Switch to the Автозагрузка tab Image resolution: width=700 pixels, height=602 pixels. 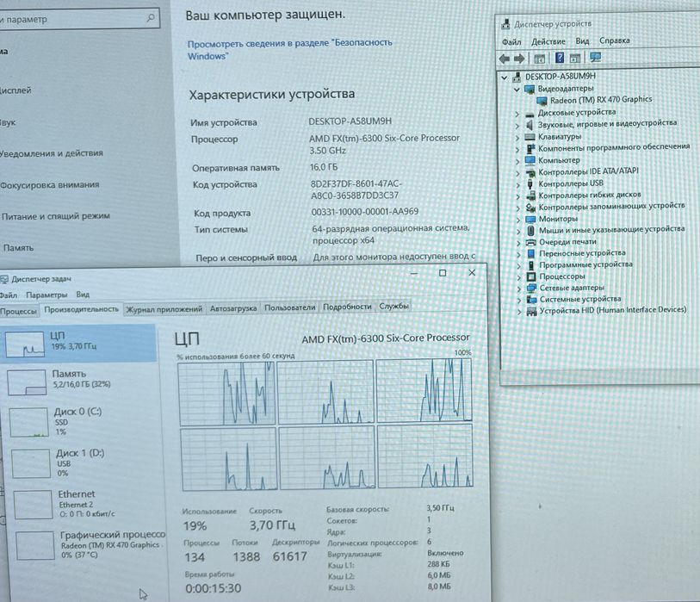233,308
